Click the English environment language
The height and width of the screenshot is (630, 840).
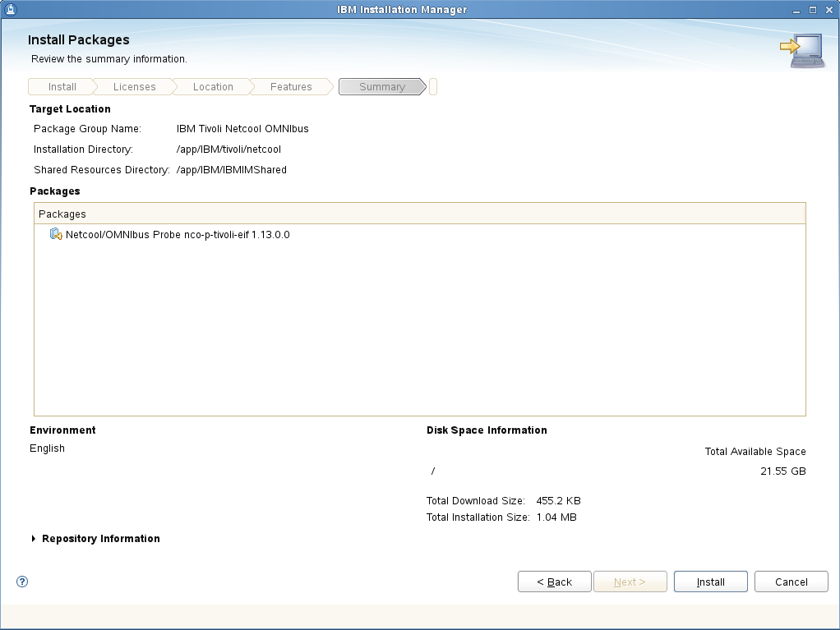(47, 448)
